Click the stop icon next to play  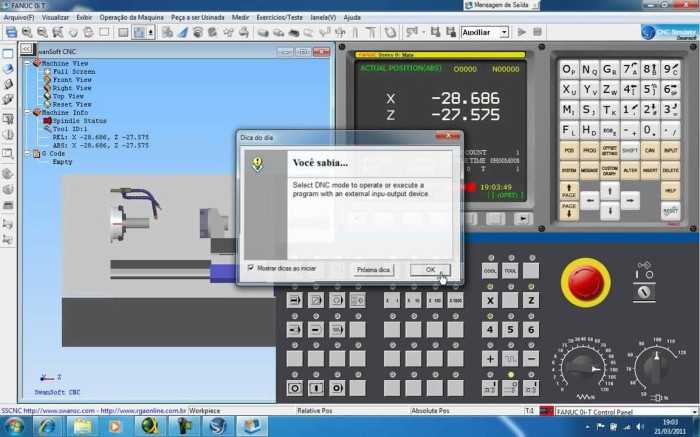click(x=538, y=32)
